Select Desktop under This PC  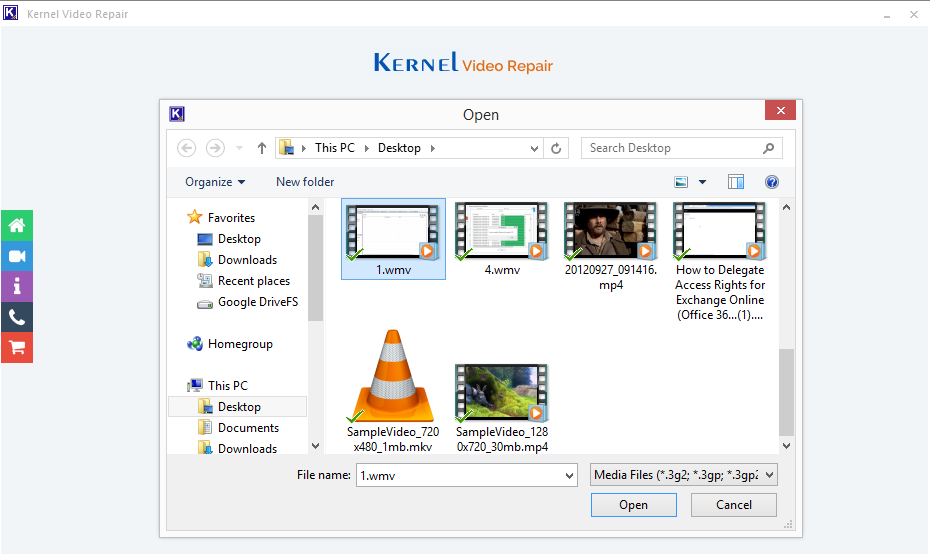(239, 406)
